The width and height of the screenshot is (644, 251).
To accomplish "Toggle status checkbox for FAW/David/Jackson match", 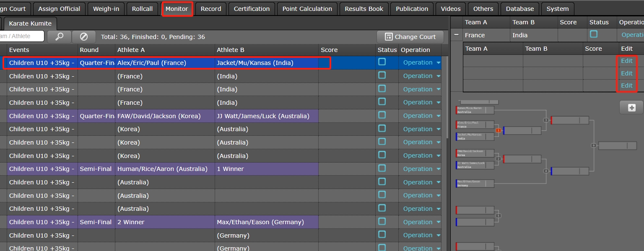I will pos(382,115).
